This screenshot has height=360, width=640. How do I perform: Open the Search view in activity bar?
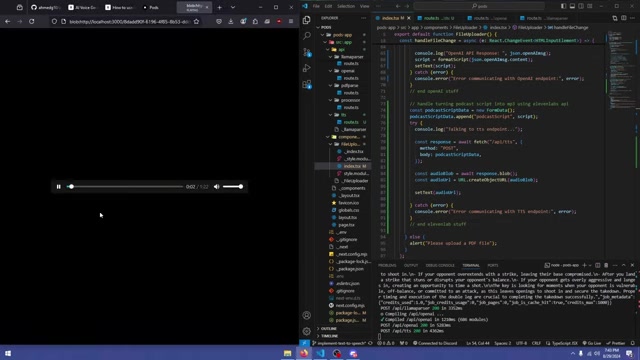307,36
